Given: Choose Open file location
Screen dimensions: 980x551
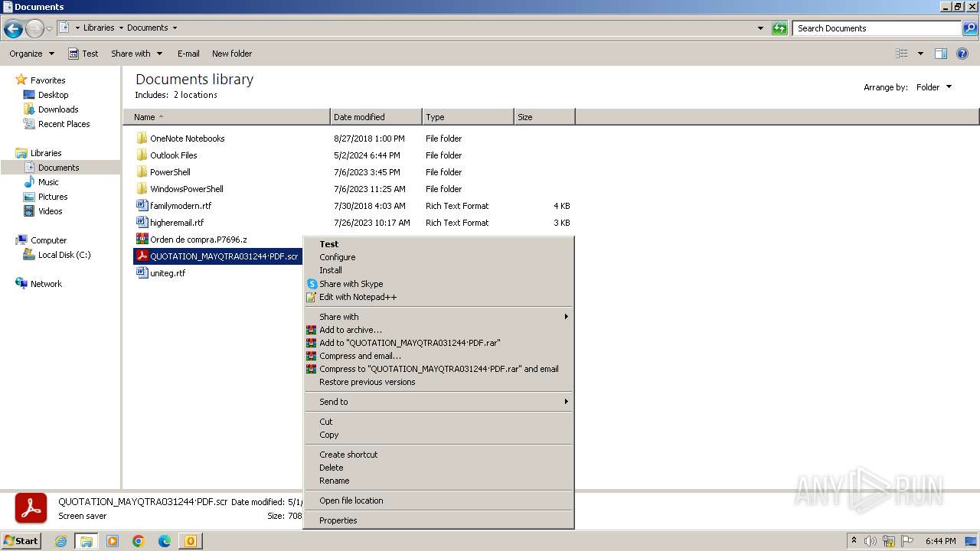Looking at the screenshot, I should click(439, 500).
